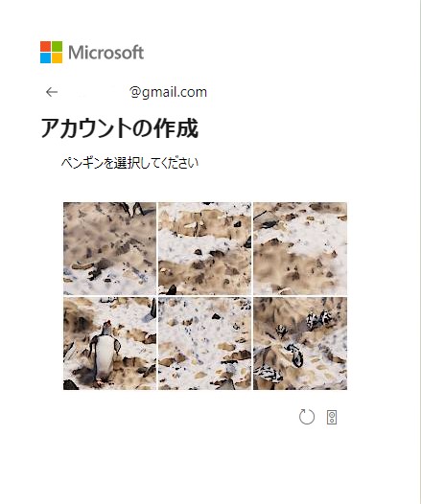Click the Microsoft wordmark text
This screenshot has width=421, height=504.
[105, 53]
